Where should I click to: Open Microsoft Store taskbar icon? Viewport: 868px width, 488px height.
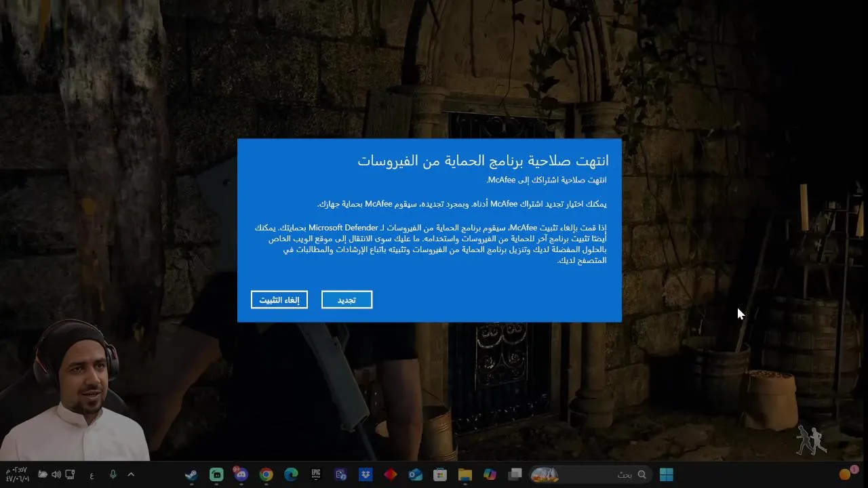pyautogui.click(x=440, y=474)
